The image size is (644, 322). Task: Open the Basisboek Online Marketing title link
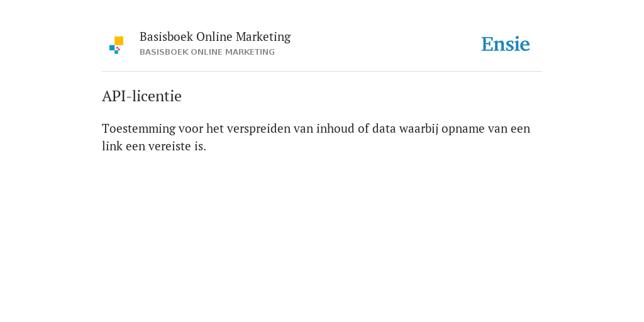[x=215, y=37]
